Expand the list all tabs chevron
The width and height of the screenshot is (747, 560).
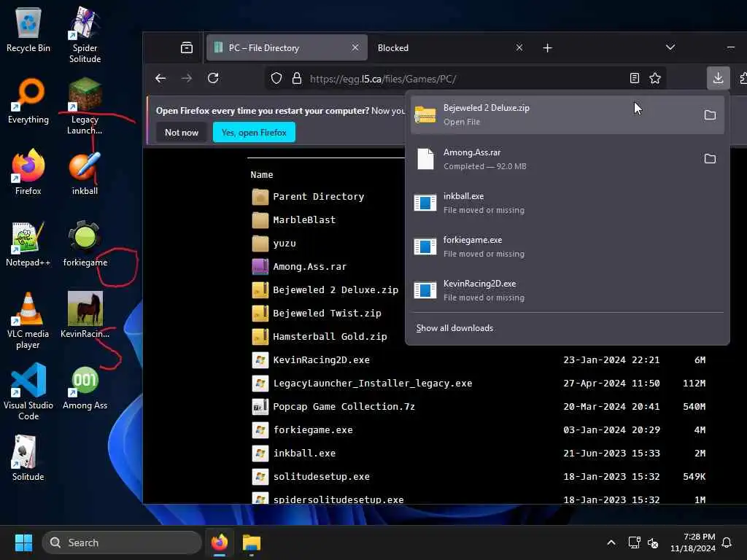(670, 47)
